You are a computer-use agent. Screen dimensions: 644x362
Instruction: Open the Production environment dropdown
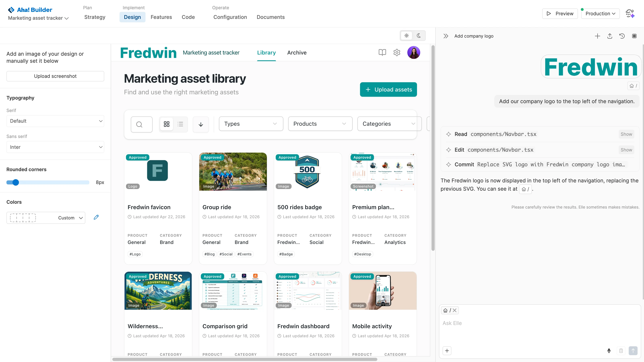[x=600, y=13]
